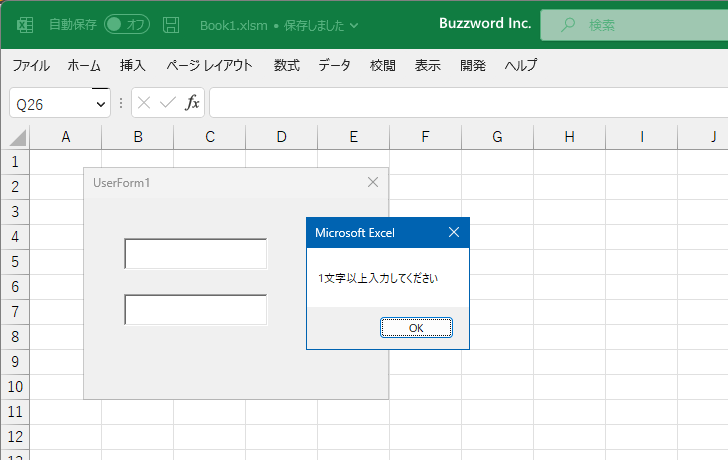Image resolution: width=728 pixels, height=460 pixels.
Task: Click the Save floppy disk icon
Action: click(171, 25)
